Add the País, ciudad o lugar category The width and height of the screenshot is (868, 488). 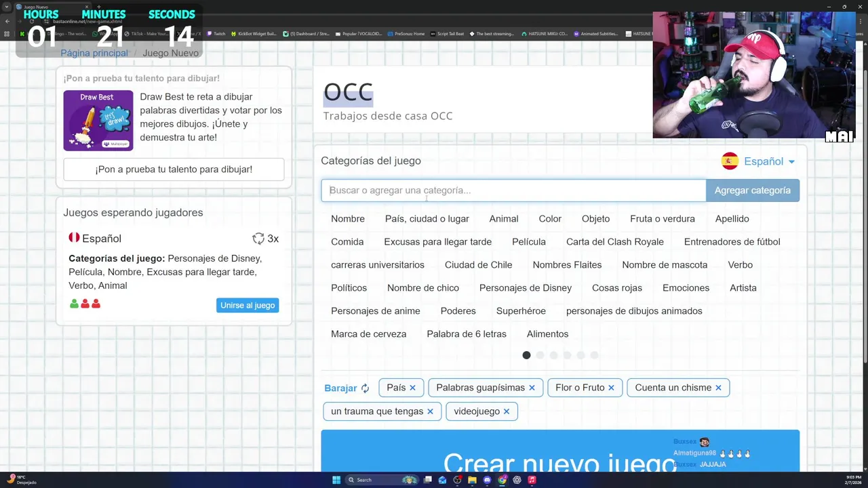(427, 219)
